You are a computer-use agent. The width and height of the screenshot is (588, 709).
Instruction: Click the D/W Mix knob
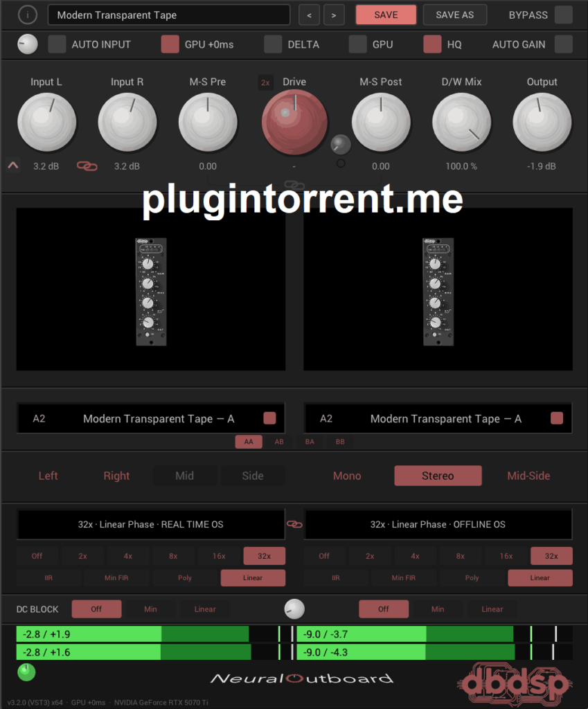click(x=461, y=122)
